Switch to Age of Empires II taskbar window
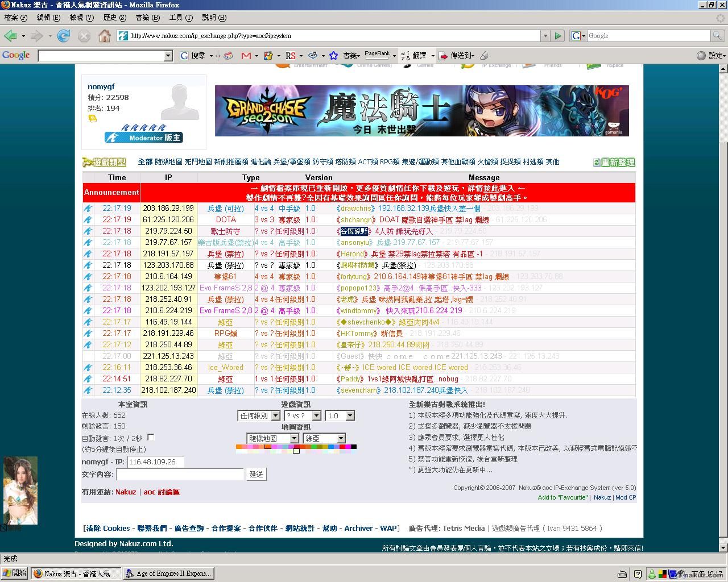 pos(168,573)
